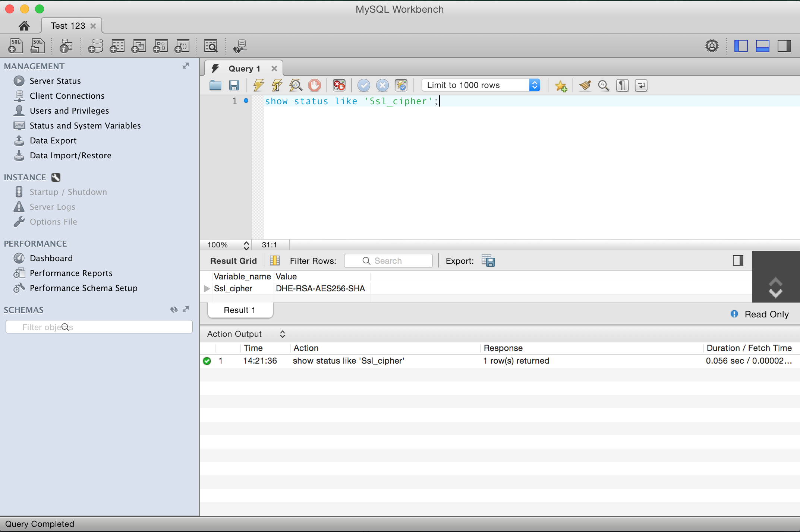The image size is (800, 532).
Task: Create a new SQL query tab
Action: 16,45
